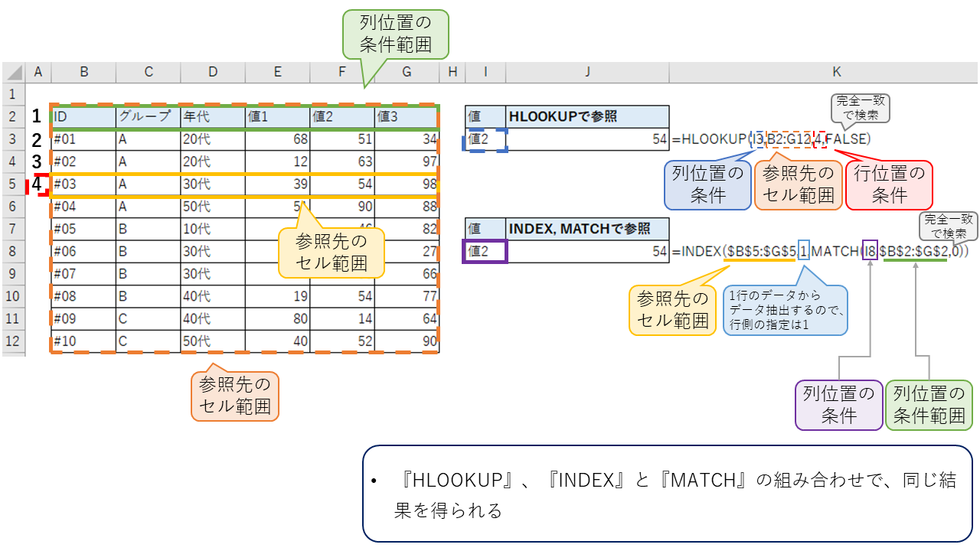Click value 88 in row #04
980x551 pixels.
point(407,206)
